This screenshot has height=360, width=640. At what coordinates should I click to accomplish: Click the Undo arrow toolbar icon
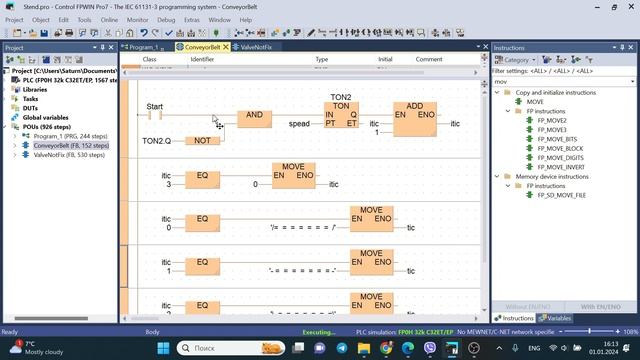point(144,33)
